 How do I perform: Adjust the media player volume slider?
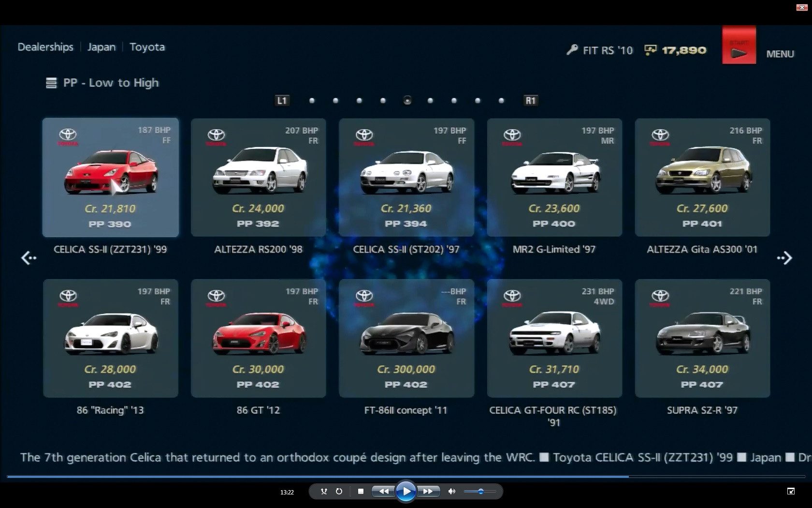(480, 491)
